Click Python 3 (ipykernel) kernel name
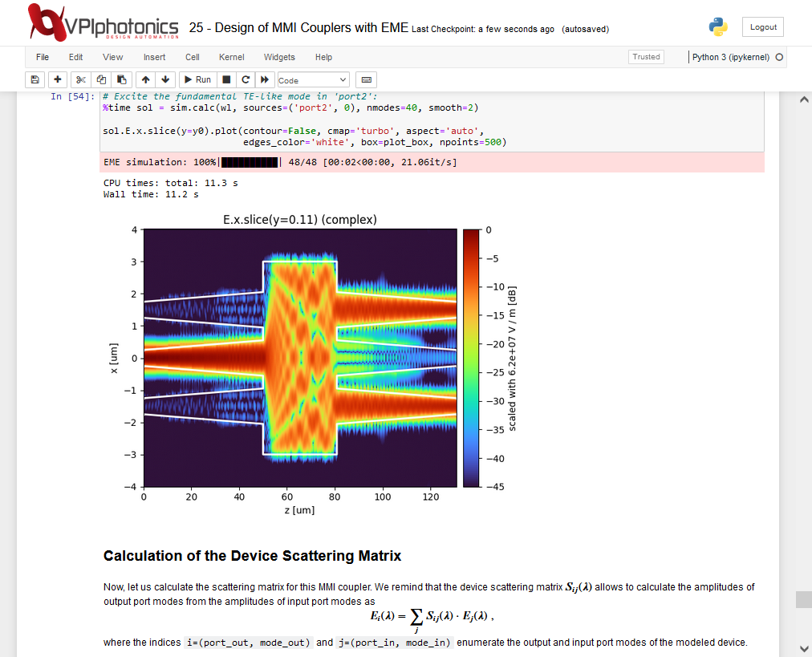 point(731,57)
